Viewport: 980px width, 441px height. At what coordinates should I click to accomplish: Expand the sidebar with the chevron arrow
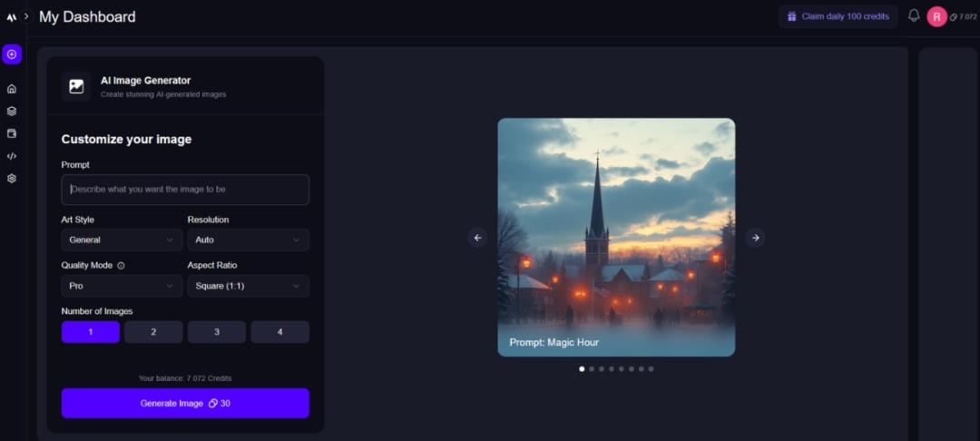pyautogui.click(x=26, y=16)
